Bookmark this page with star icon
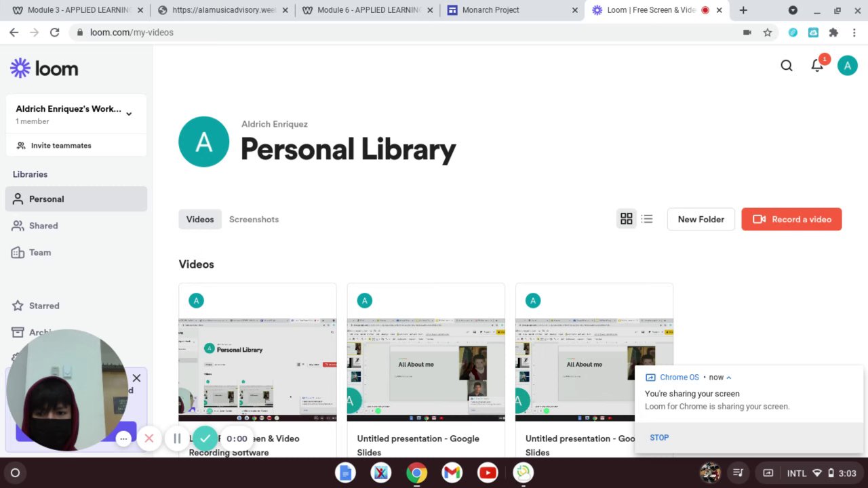The height and width of the screenshot is (488, 868). pos(768,33)
